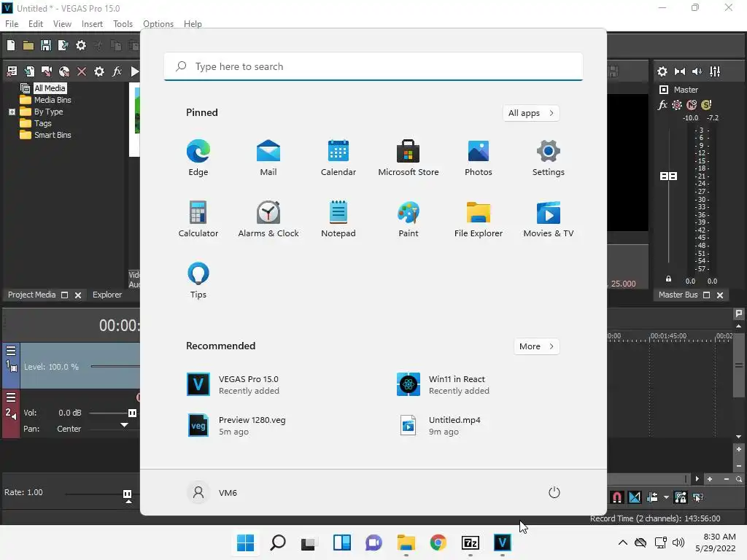Open the Options menu
This screenshot has width=747, height=560.
[158, 24]
